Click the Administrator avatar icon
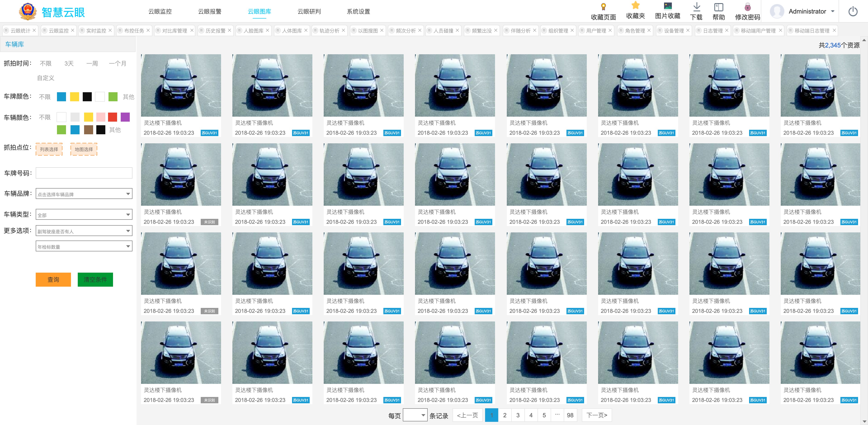Screen dimensions: 868x425 (x=777, y=11)
